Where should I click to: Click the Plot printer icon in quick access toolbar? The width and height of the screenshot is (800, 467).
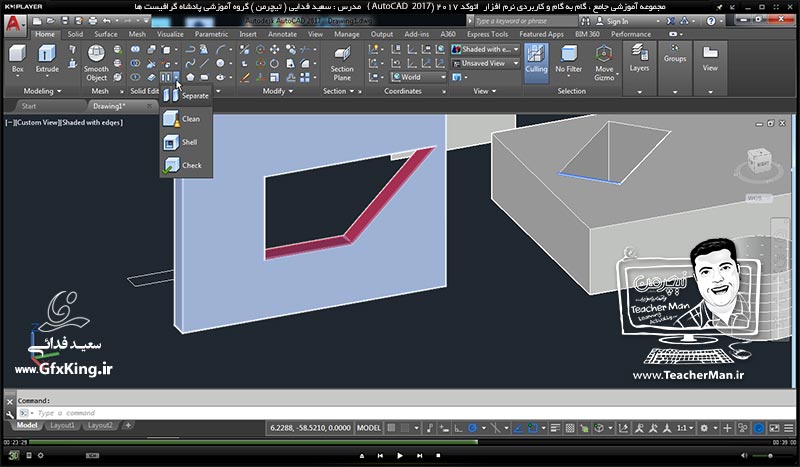[x=92, y=21]
